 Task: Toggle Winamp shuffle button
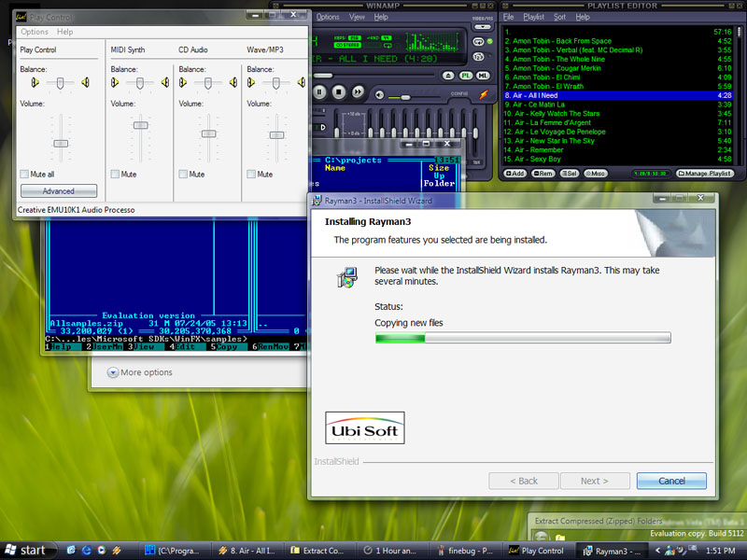pyautogui.click(x=478, y=57)
